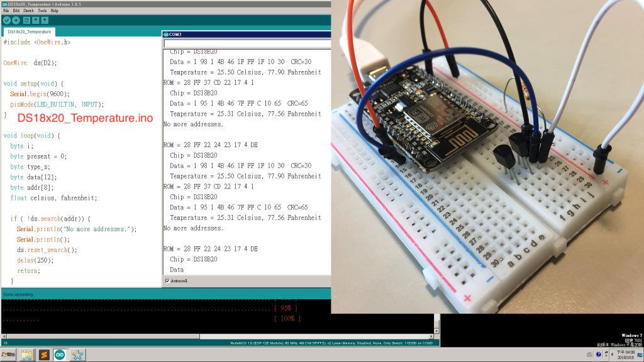This screenshot has height=362, width=644.
Task: Click the blue help icon in system tray
Action: [x=599, y=354]
